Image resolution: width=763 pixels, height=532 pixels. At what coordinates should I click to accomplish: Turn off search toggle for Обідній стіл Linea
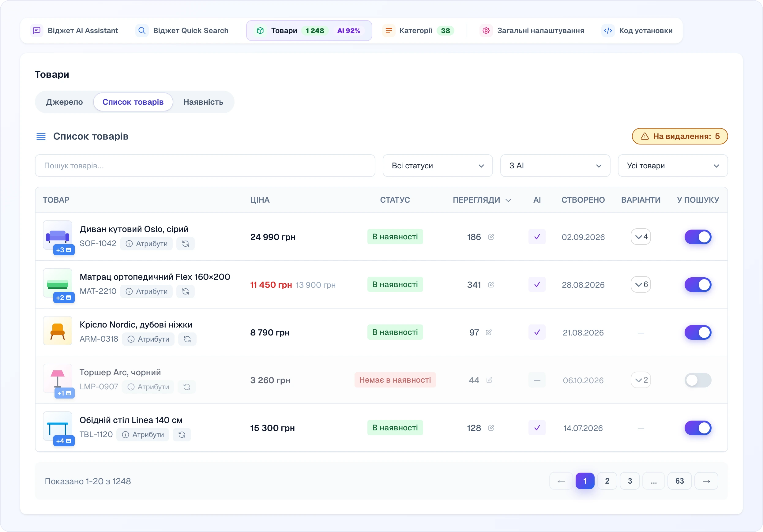(698, 428)
